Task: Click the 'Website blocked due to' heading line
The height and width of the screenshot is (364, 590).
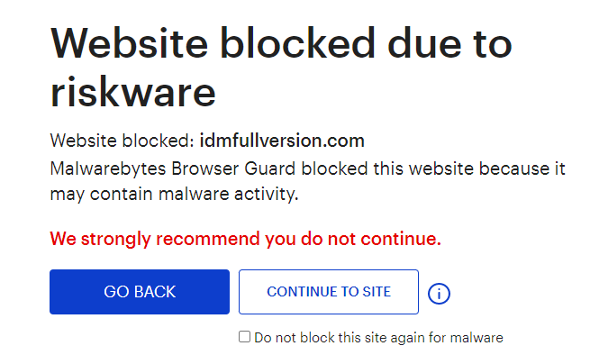Action: pyautogui.click(x=281, y=43)
